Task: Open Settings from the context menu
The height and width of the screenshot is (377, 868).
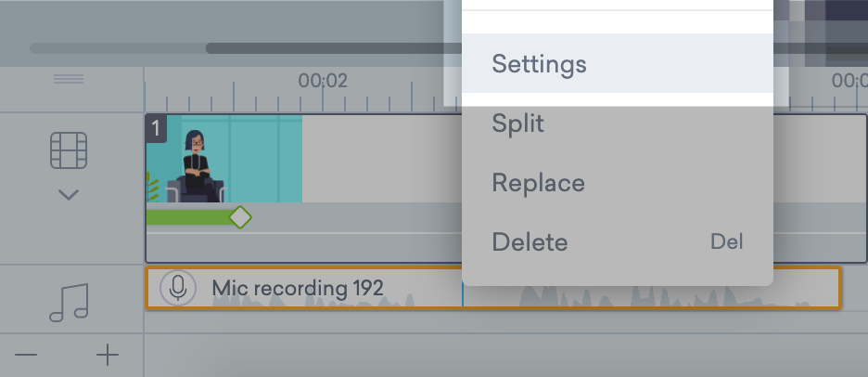Action: 539,64
